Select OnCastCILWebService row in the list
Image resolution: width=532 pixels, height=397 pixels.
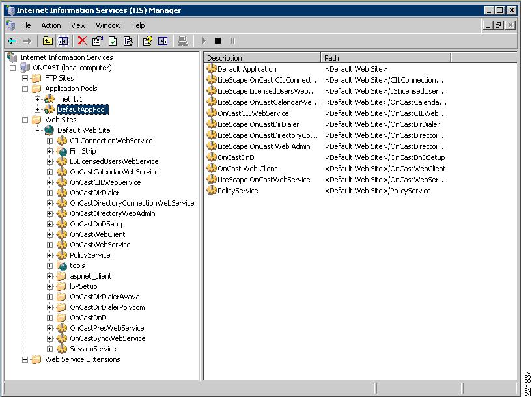[x=253, y=113]
